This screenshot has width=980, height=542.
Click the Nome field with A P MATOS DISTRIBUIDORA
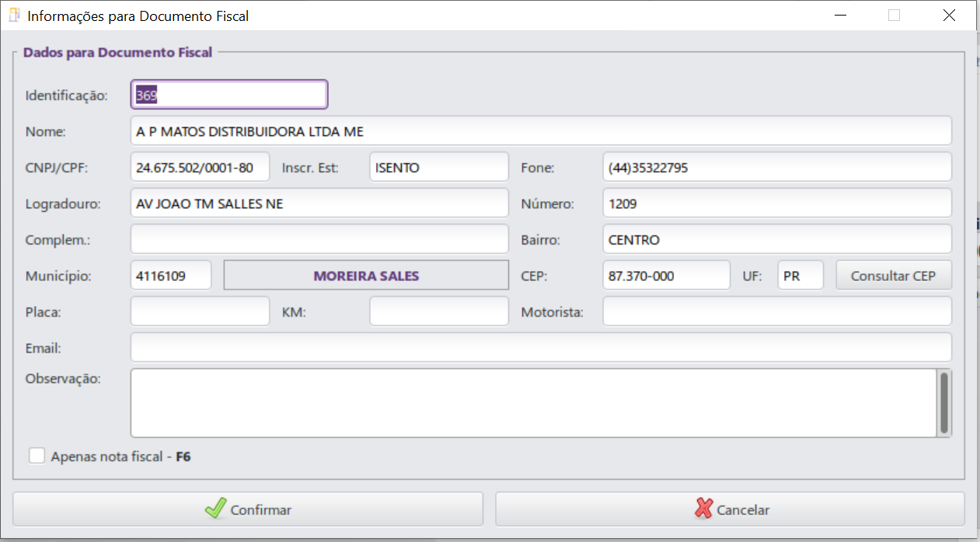[x=541, y=131]
